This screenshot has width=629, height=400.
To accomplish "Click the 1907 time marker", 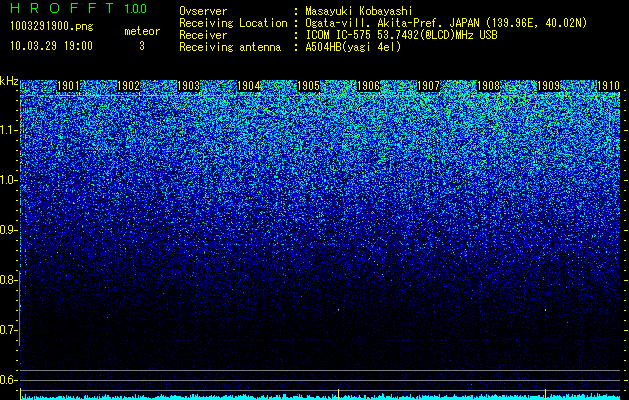I will point(428,86).
